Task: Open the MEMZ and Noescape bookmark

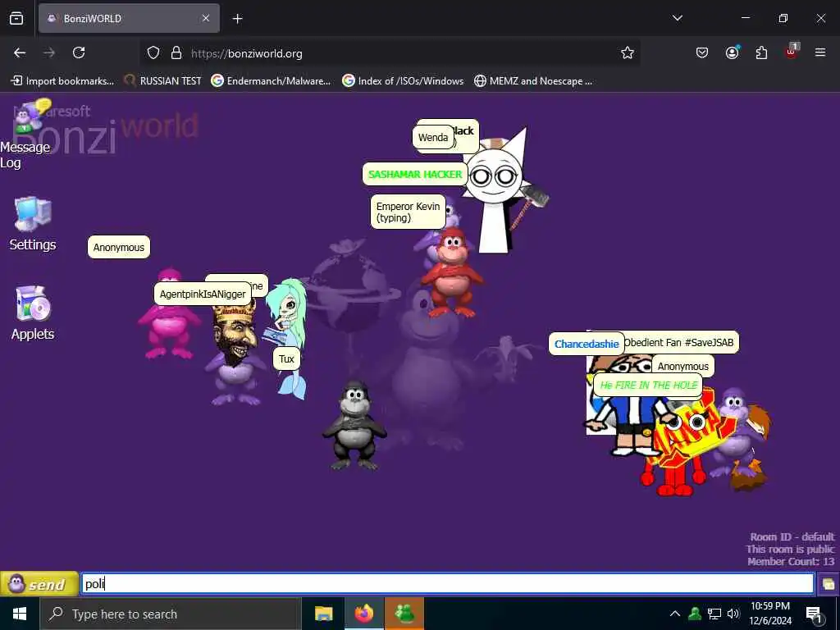Action: tap(533, 81)
